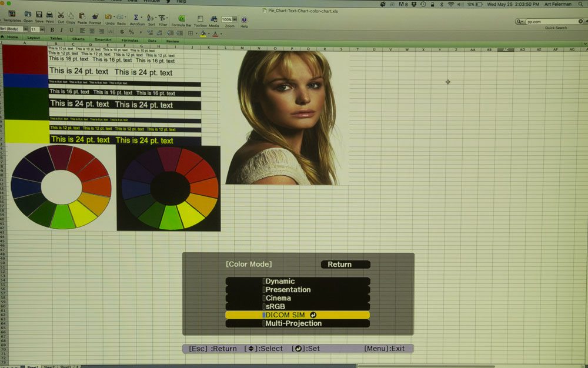
Task: Open the Formulas ribbon tab
Action: (129, 41)
